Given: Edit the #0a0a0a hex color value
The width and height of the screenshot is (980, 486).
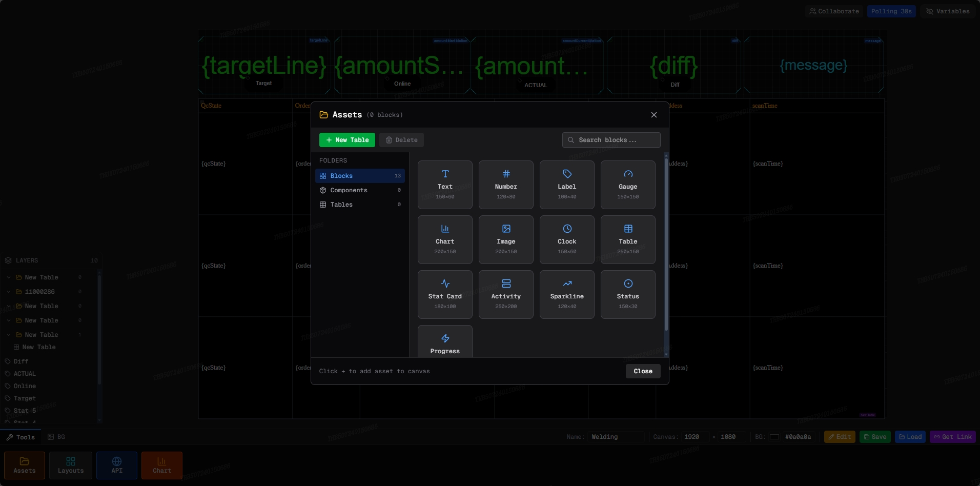Looking at the screenshot, I should tap(798, 437).
